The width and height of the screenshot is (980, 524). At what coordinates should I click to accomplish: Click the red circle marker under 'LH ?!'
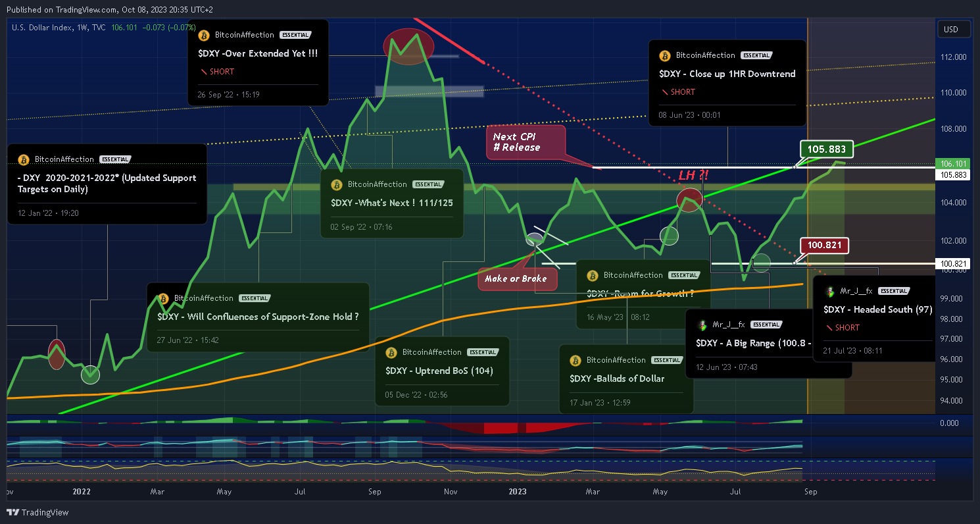point(689,199)
